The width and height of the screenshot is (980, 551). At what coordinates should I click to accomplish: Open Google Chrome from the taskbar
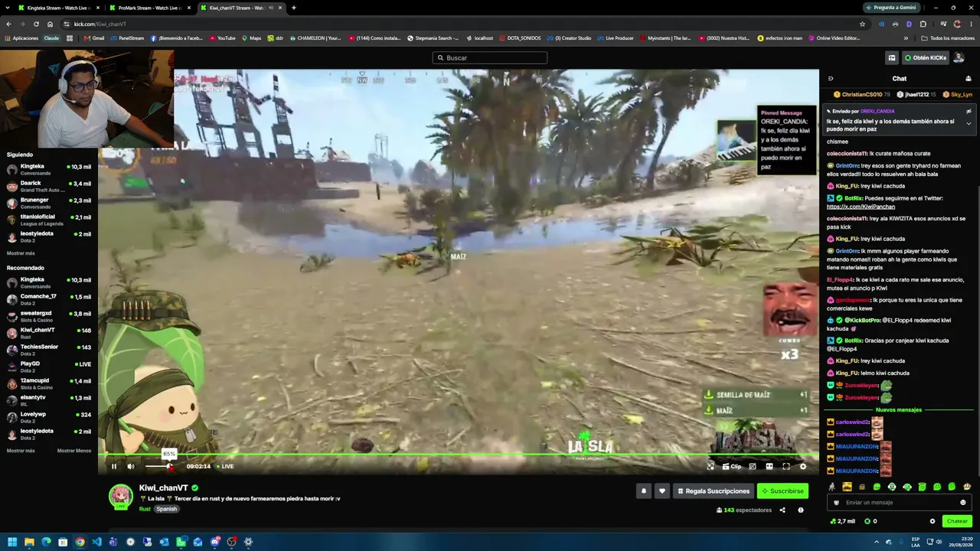[80, 542]
